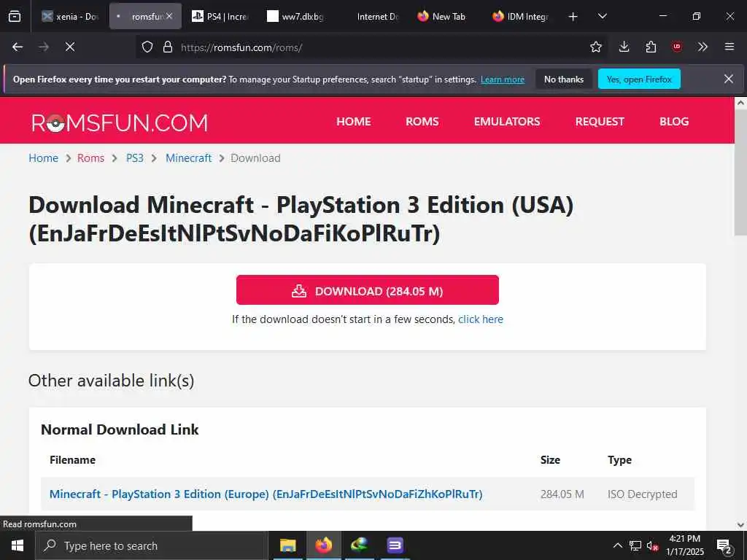747x560 pixels.
Task: Click the 'click here' download link
Action: [x=481, y=319]
